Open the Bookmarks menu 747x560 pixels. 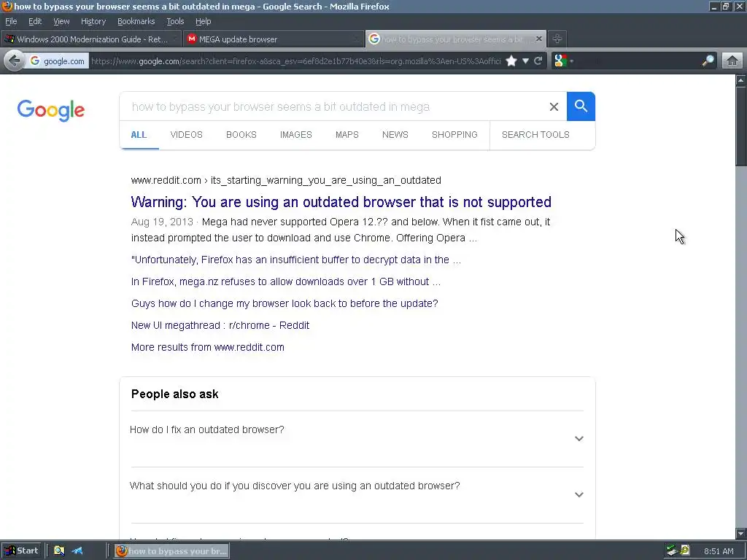(136, 21)
